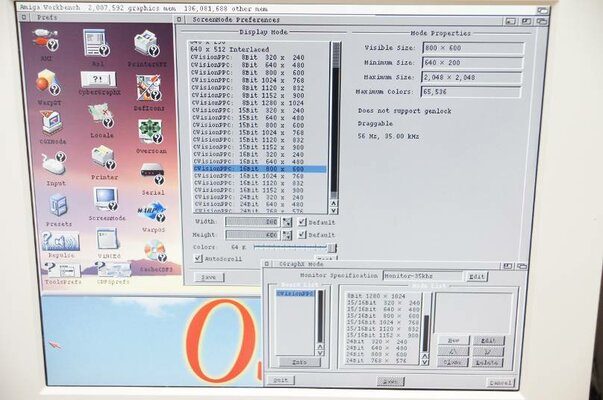This screenshot has width=603, height=400.
Task: Open the Printer preferences icon
Action: (x=103, y=159)
